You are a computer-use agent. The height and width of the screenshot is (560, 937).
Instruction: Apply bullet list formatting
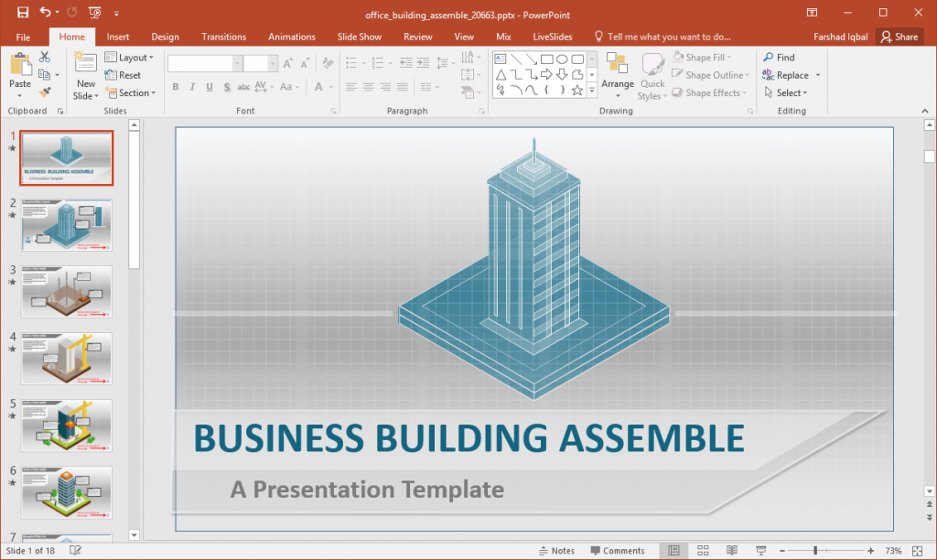tap(350, 63)
